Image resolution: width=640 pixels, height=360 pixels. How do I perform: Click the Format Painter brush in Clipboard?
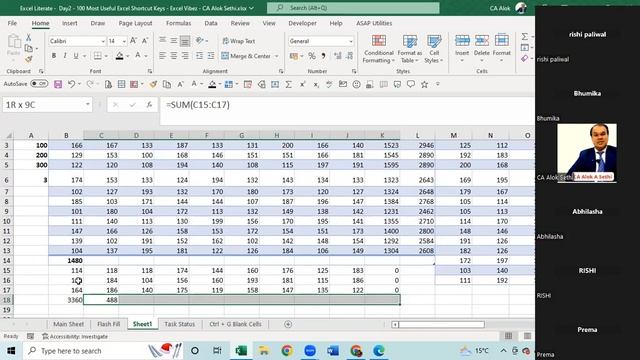29,60
